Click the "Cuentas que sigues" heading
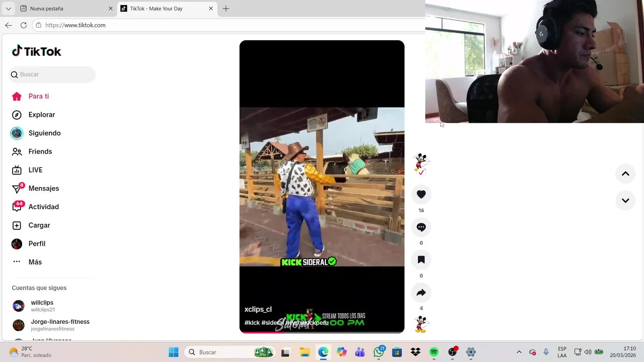644x362 pixels. [x=39, y=288]
